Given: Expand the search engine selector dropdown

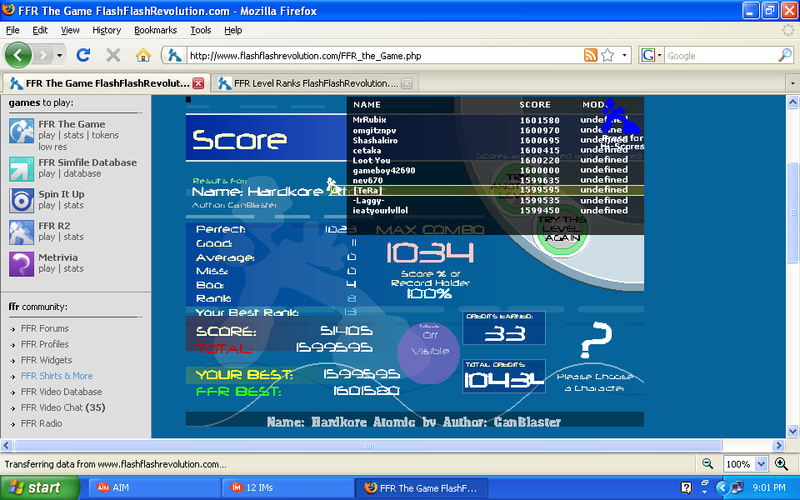Looking at the screenshot, I should tap(652, 55).
